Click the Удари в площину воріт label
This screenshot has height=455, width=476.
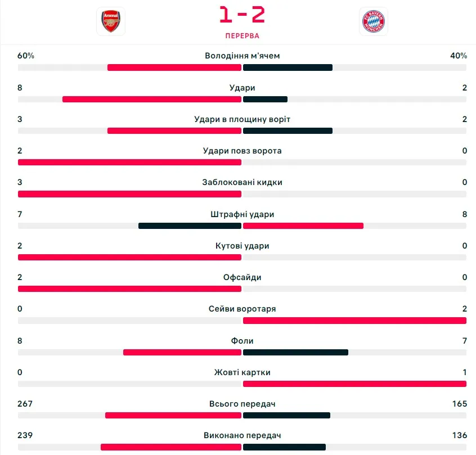coord(242,119)
